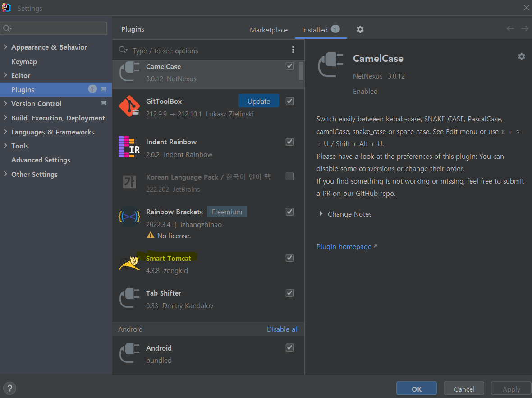Select the Smart Tomcat plugin name
This screenshot has width=532, height=398.
click(x=169, y=258)
